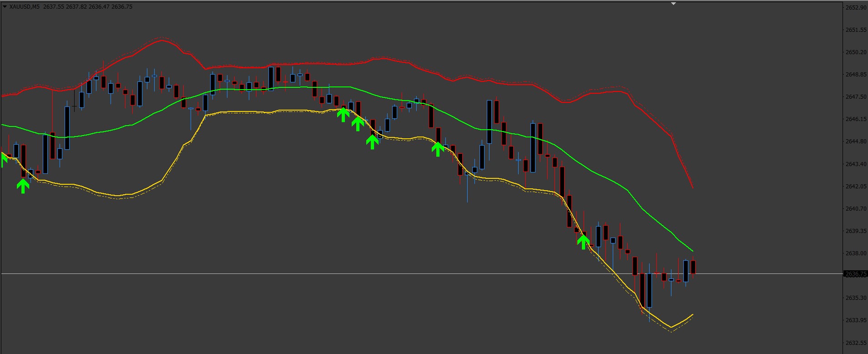Select the 2644.80 price axis label
868x354 pixels.
(856, 142)
